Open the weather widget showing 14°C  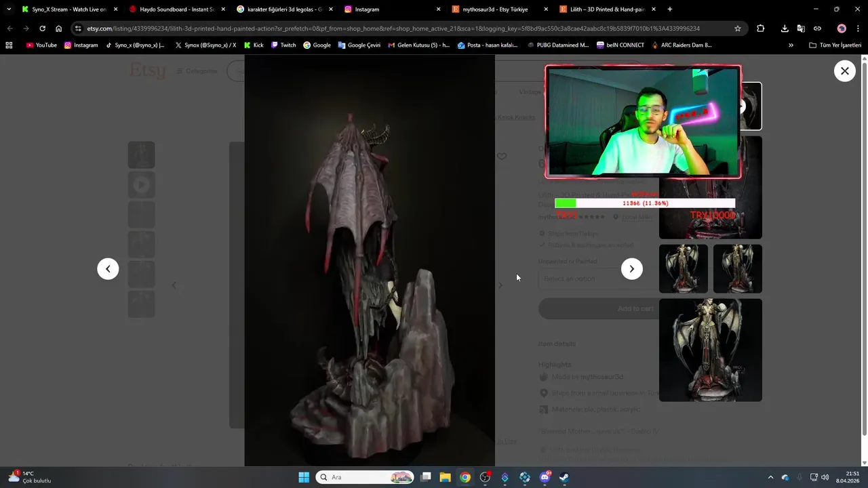point(29,477)
